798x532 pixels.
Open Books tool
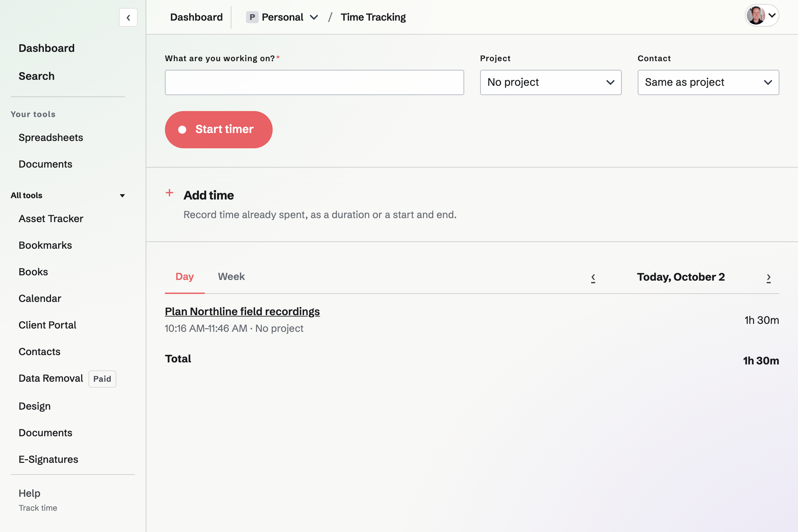(x=33, y=272)
